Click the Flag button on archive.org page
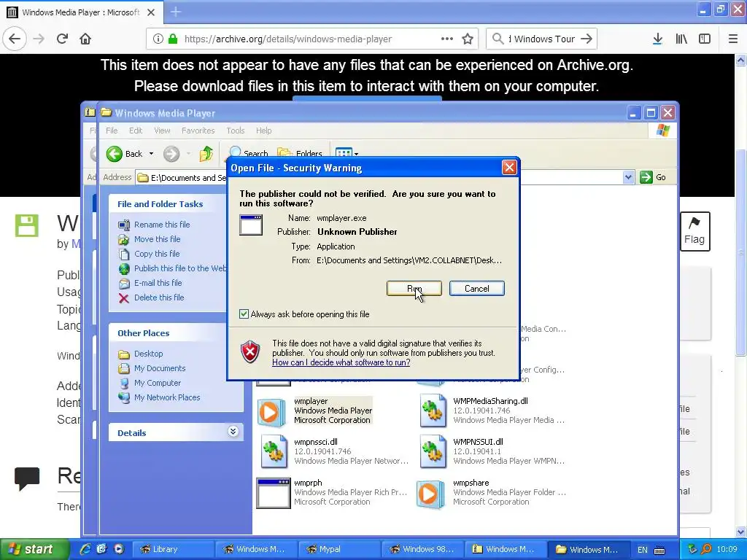This screenshot has height=560, width=747. click(694, 231)
